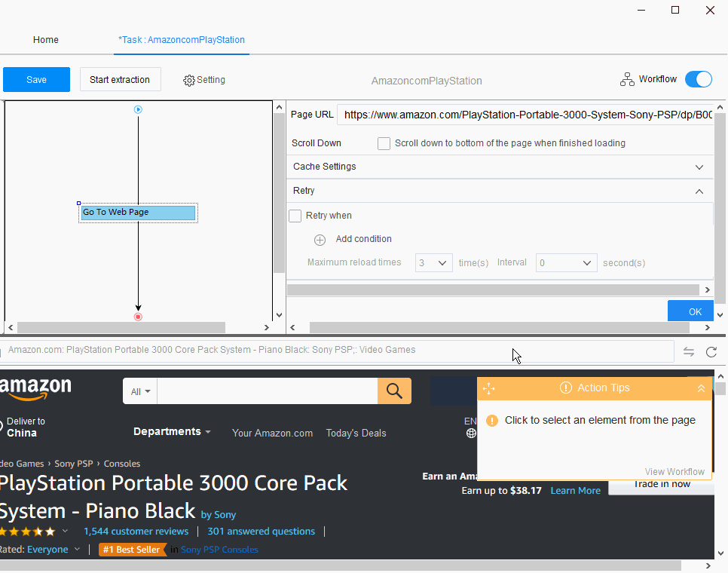Click the browser reload icon

(711, 352)
